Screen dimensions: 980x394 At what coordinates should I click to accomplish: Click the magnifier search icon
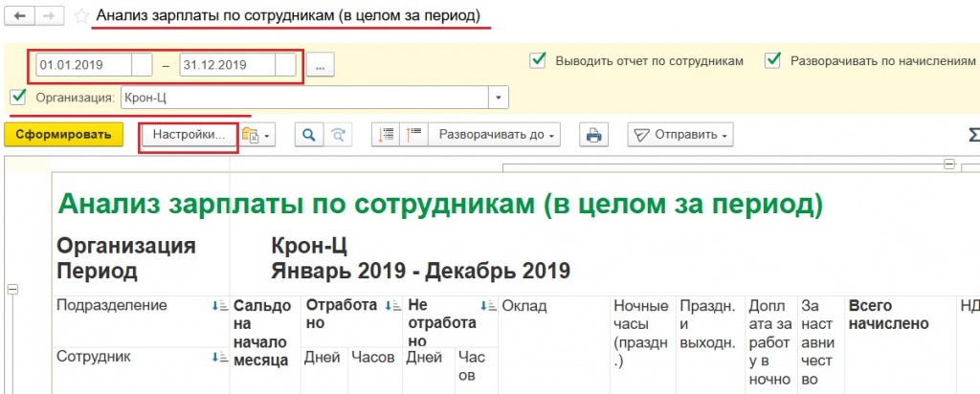309,135
